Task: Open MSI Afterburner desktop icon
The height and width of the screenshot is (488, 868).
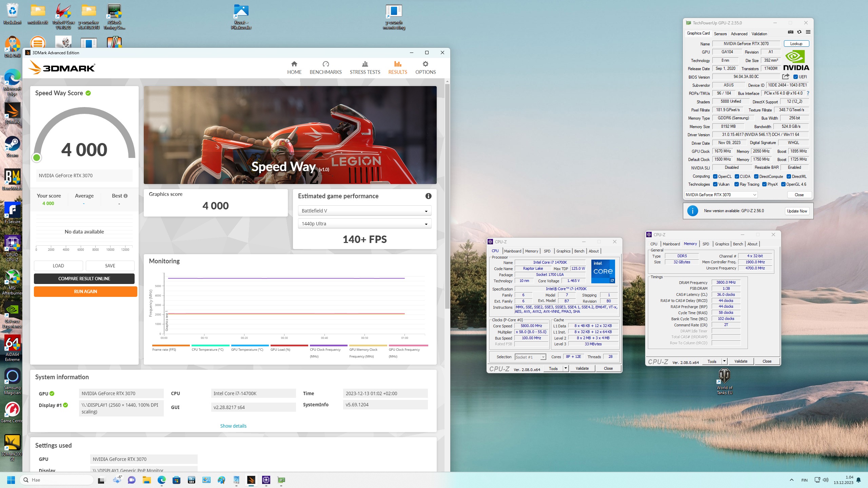Action: coord(12,282)
